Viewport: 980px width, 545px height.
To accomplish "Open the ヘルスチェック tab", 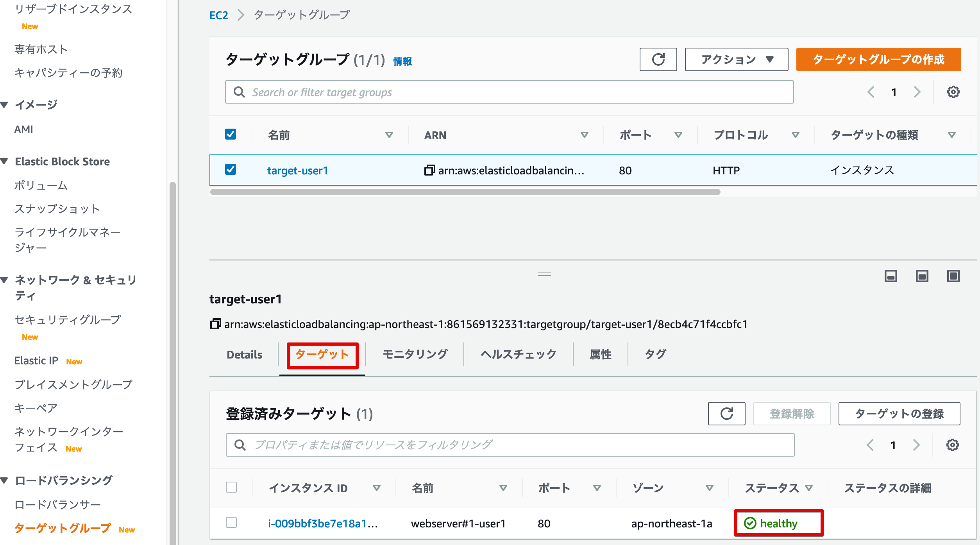I will coord(519,355).
